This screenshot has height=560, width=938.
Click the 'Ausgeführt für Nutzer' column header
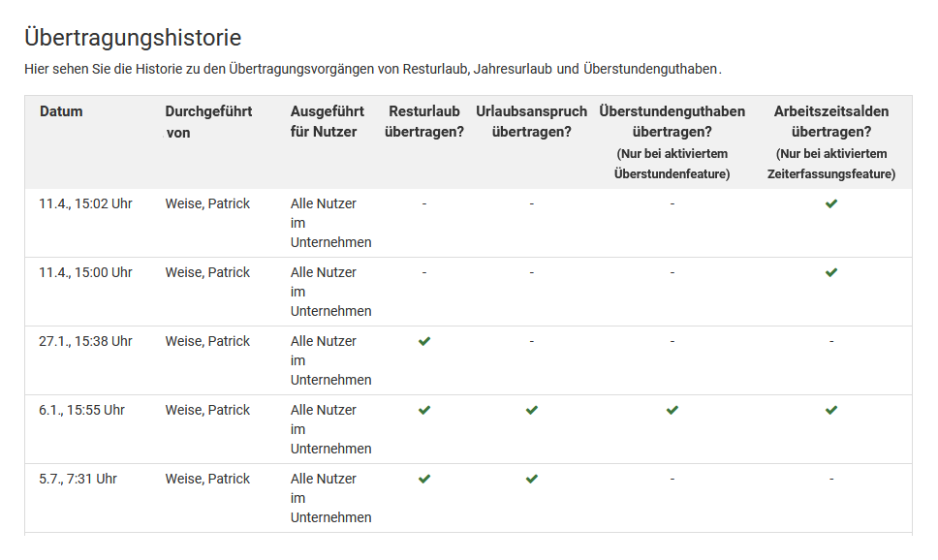[327, 122]
